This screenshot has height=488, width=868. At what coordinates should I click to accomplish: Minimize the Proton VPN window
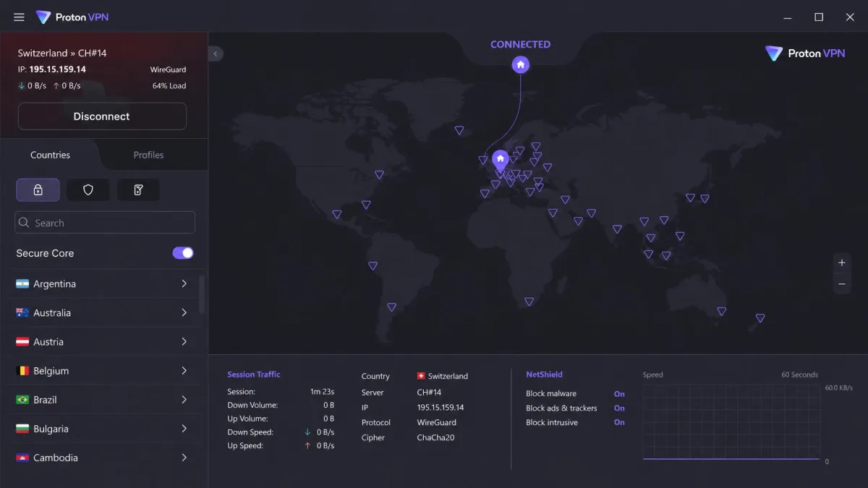(787, 17)
